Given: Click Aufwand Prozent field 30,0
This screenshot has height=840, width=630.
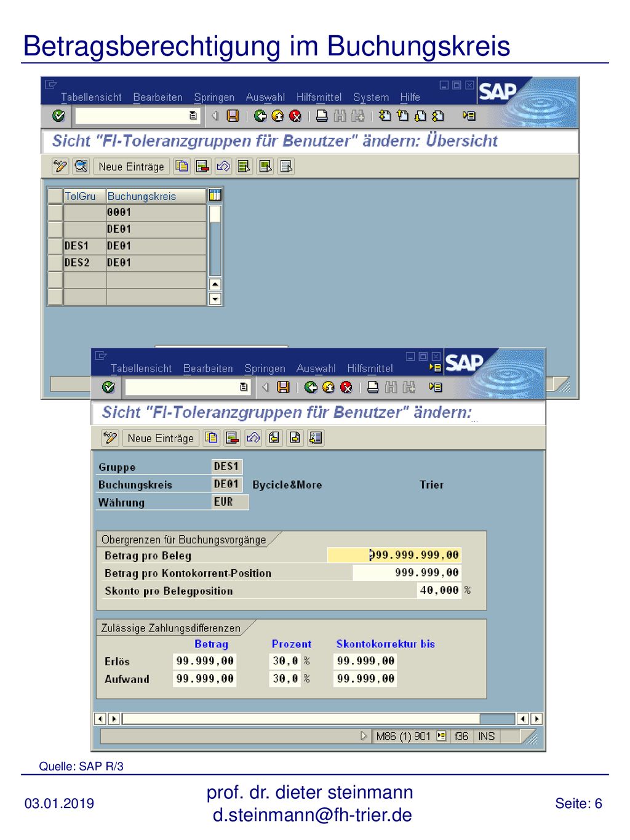Looking at the screenshot, I should click(x=285, y=679).
